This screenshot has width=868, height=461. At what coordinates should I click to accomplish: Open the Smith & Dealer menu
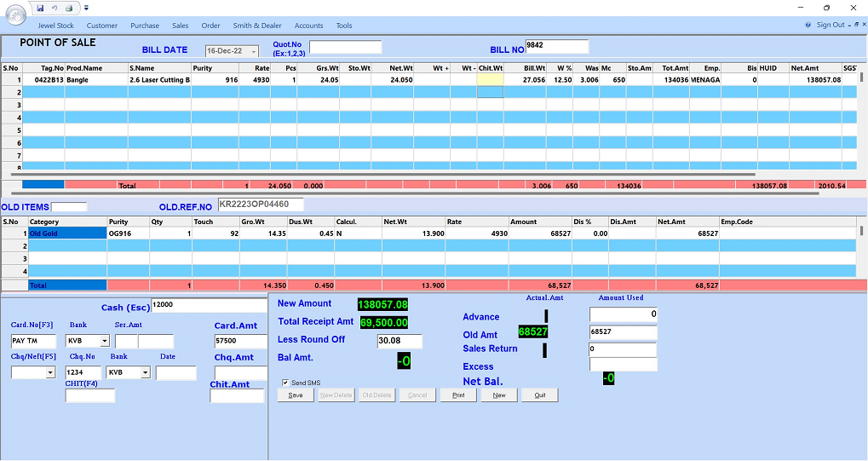(257, 26)
